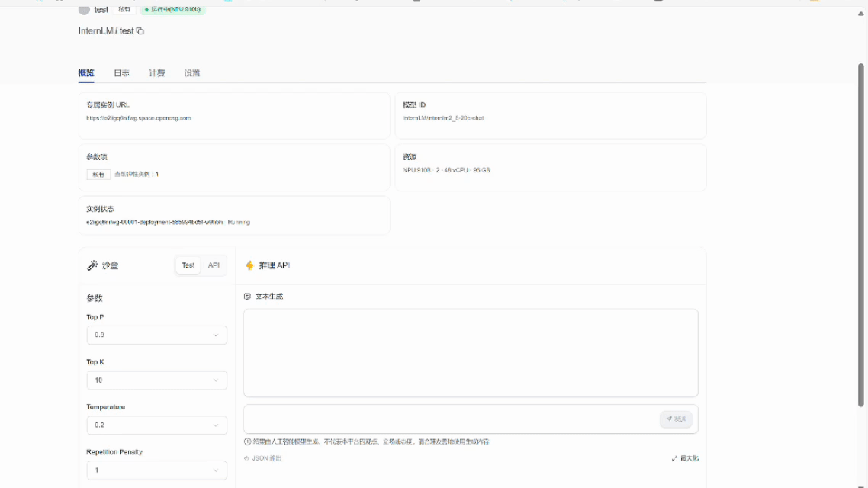Image resolution: width=868 pixels, height=488 pixels.
Task: Open the 设置 tab
Action: coord(191,72)
